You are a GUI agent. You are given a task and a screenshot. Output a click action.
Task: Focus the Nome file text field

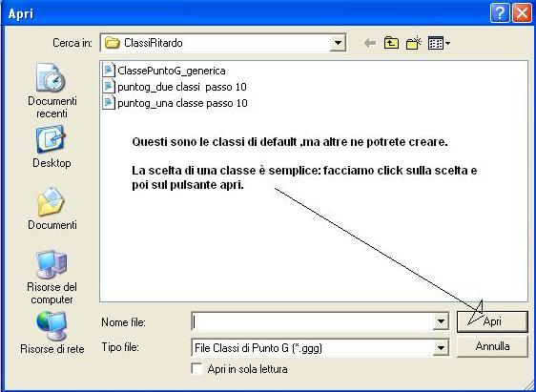tap(313, 321)
